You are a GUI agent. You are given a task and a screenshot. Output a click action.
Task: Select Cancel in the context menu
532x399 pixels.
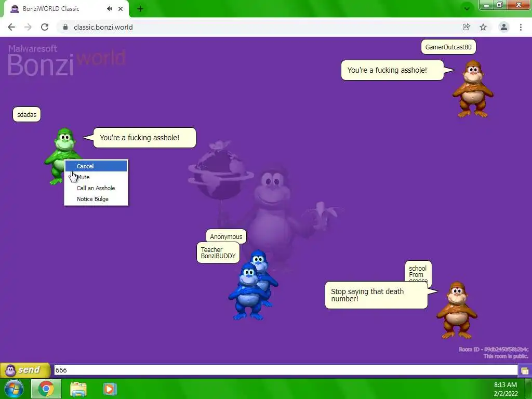(x=96, y=166)
